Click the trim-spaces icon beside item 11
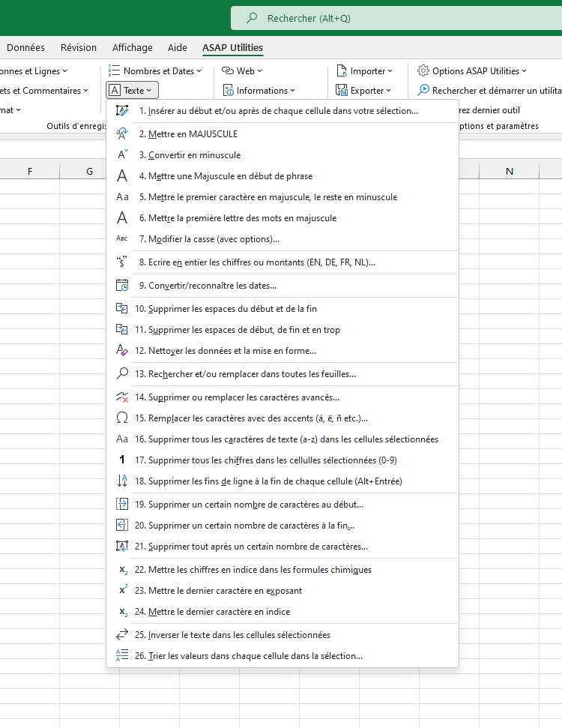562x728 pixels. pos(122,329)
